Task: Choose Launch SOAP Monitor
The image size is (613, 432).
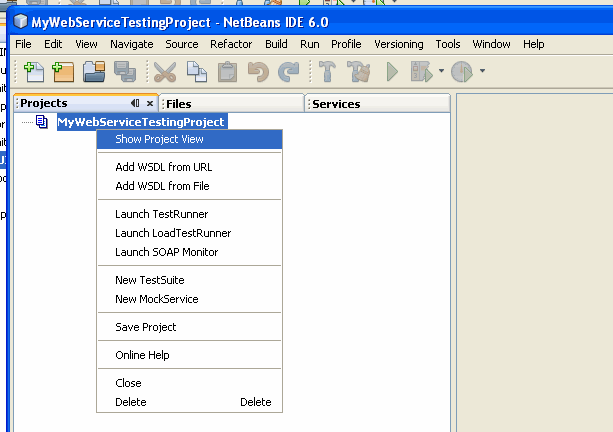Action: tap(189, 252)
